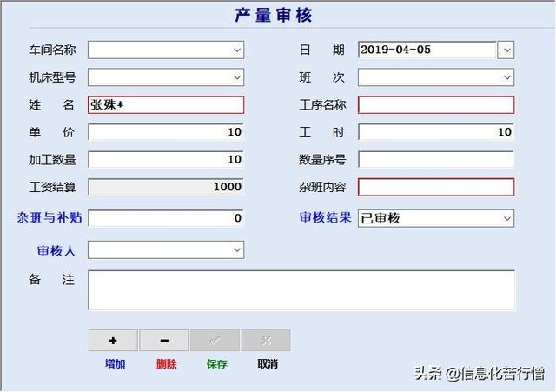Click the 增加 label

point(116,364)
